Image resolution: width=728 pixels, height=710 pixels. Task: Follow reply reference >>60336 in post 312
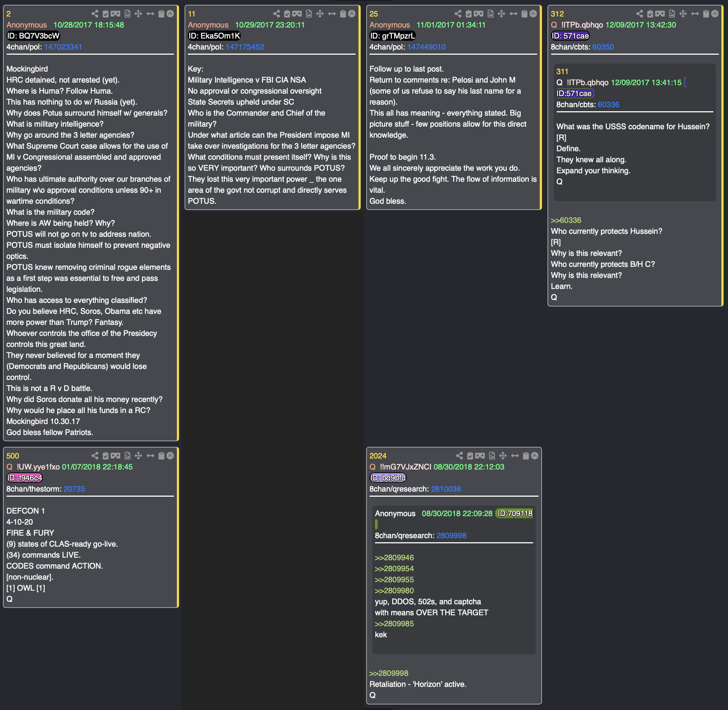tap(566, 220)
